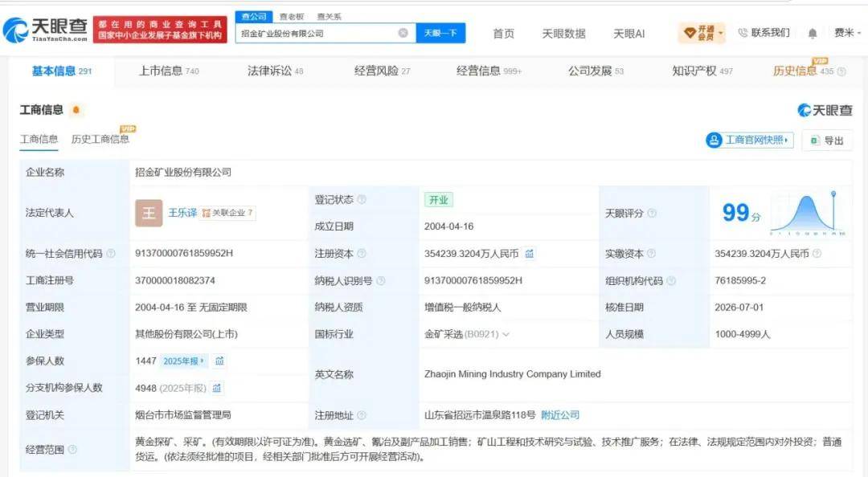Viewport: 868px width, 477px height.
Task: Click the help icon next to 天眼评分
Action: click(x=652, y=213)
